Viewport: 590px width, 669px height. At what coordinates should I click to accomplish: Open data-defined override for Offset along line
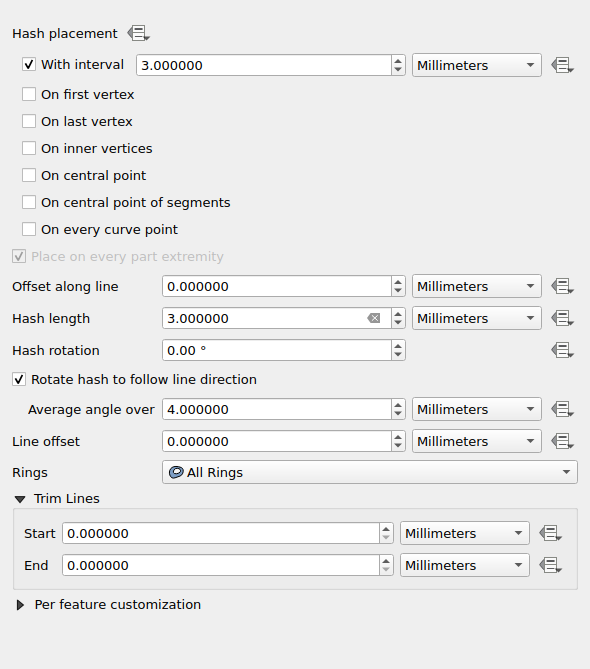(562, 286)
